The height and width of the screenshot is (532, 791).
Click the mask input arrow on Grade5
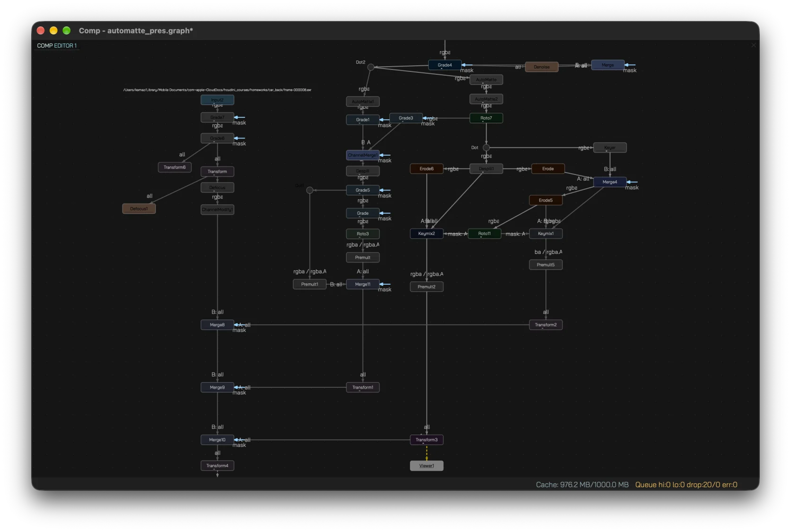[x=385, y=190]
